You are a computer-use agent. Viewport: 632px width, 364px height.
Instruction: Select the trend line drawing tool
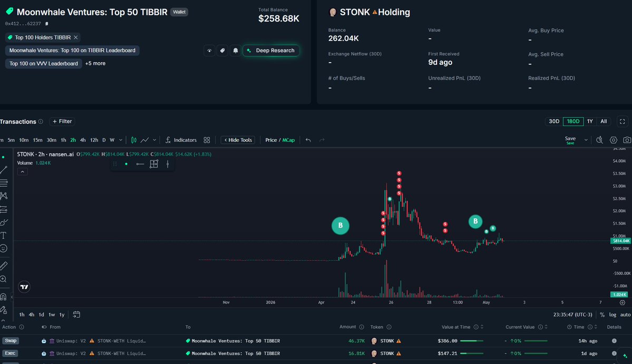4,170
